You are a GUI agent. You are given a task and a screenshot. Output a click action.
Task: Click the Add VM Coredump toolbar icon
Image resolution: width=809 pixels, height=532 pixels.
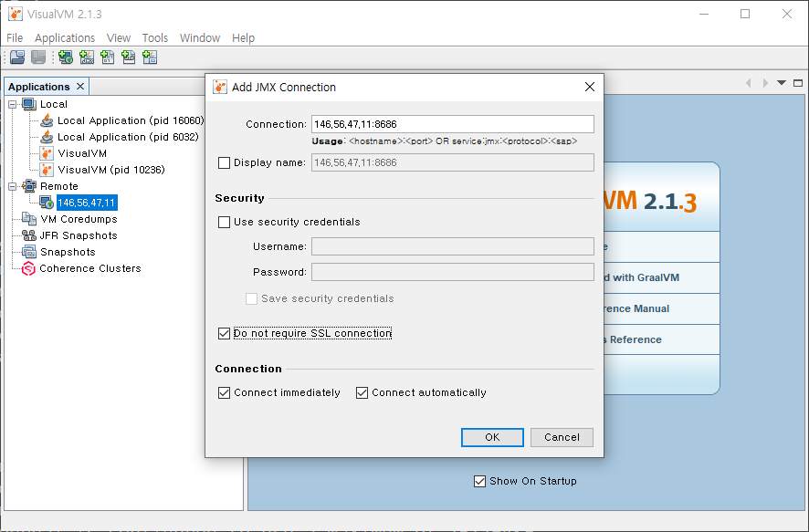(x=108, y=57)
